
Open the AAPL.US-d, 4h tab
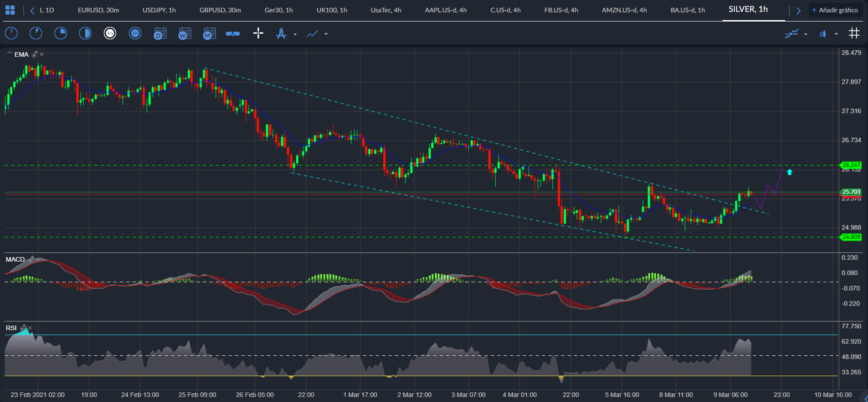point(445,10)
